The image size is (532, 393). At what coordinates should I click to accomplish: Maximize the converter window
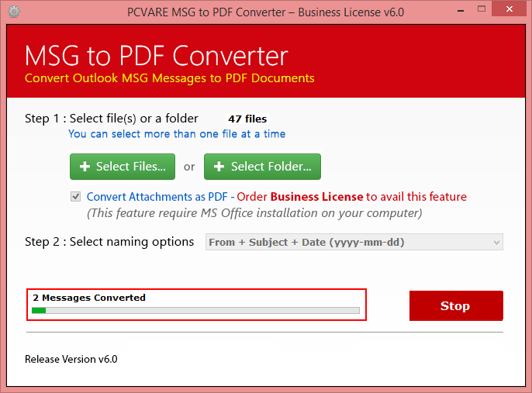pyautogui.click(x=482, y=9)
